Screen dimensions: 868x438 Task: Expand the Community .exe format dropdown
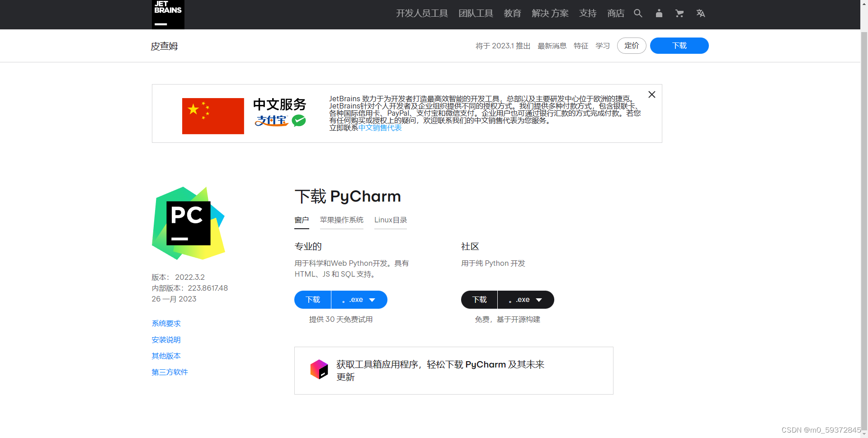[526, 300]
